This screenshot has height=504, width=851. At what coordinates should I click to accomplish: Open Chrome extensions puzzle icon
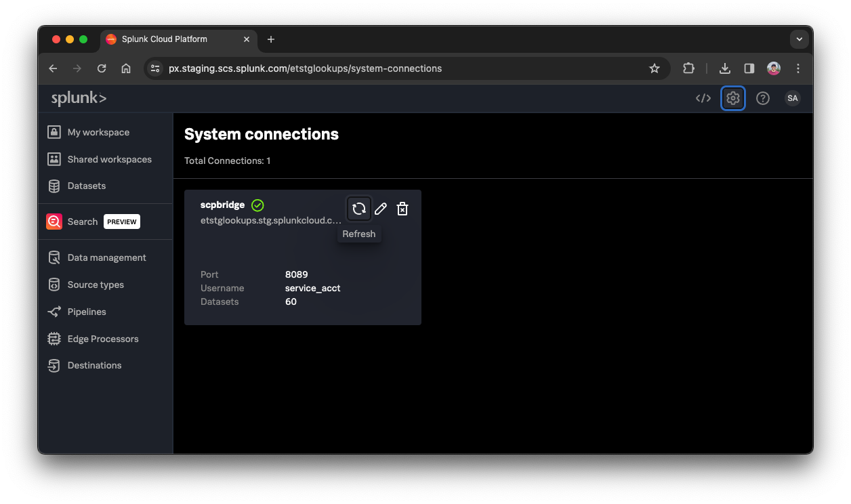click(688, 68)
